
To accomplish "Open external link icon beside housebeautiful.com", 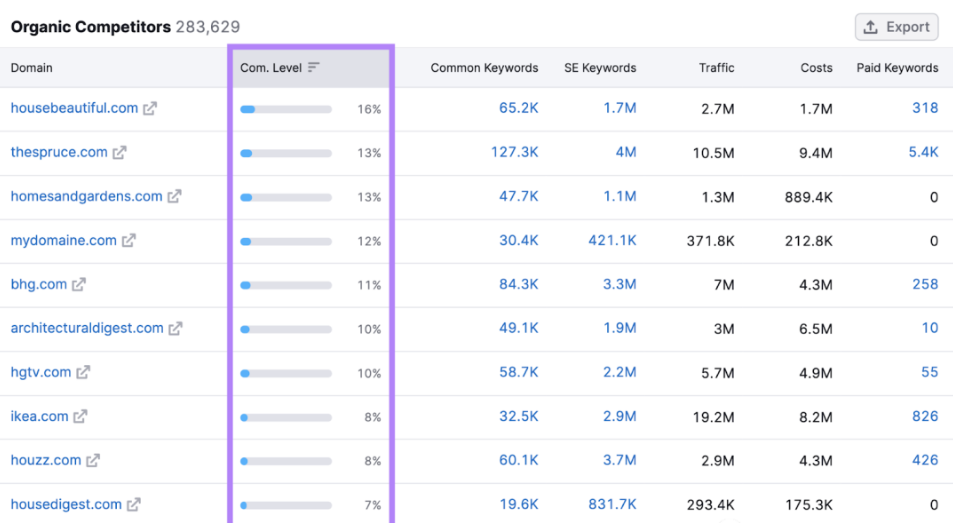I will point(150,109).
